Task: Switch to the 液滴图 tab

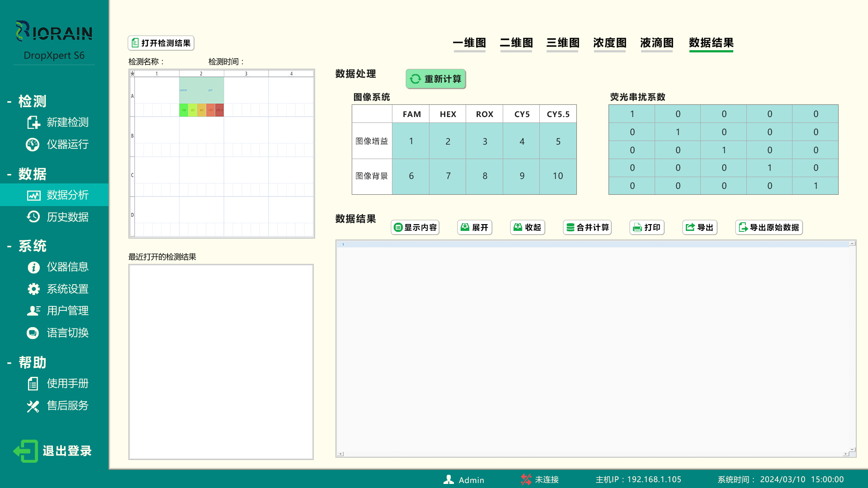Action: tap(656, 43)
